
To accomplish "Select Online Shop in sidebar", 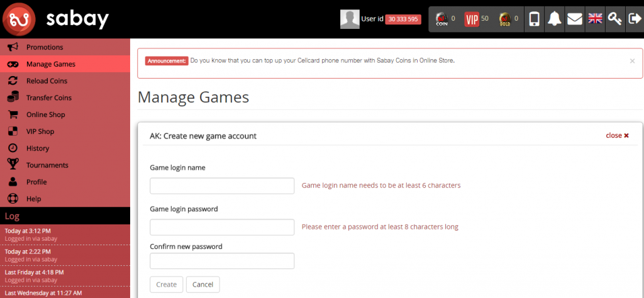I will click(x=45, y=115).
